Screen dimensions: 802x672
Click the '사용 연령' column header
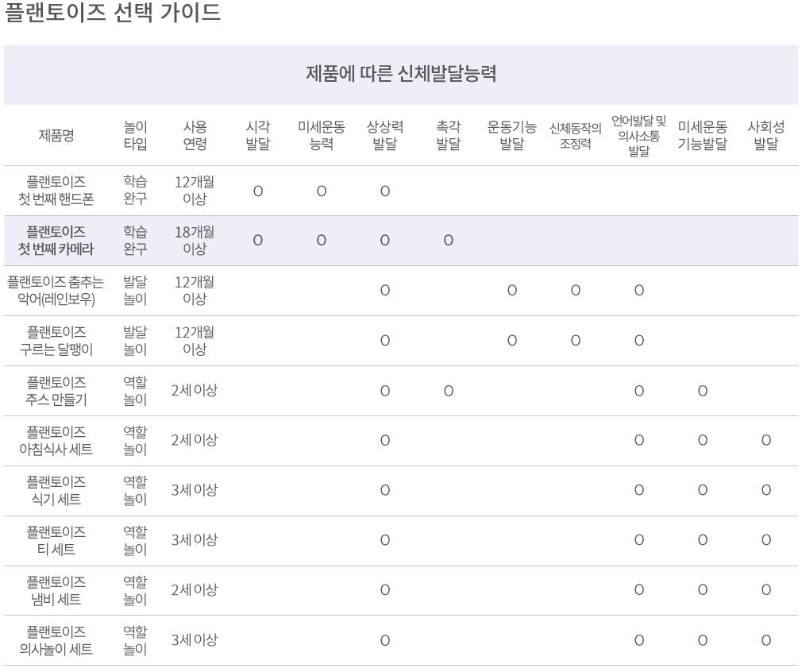coord(195,135)
